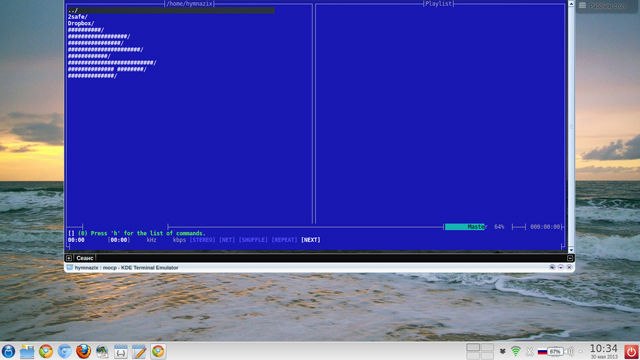Open new session plus button in Konsole
The image size is (640, 360).
pyautogui.click(x=69, y=258)
